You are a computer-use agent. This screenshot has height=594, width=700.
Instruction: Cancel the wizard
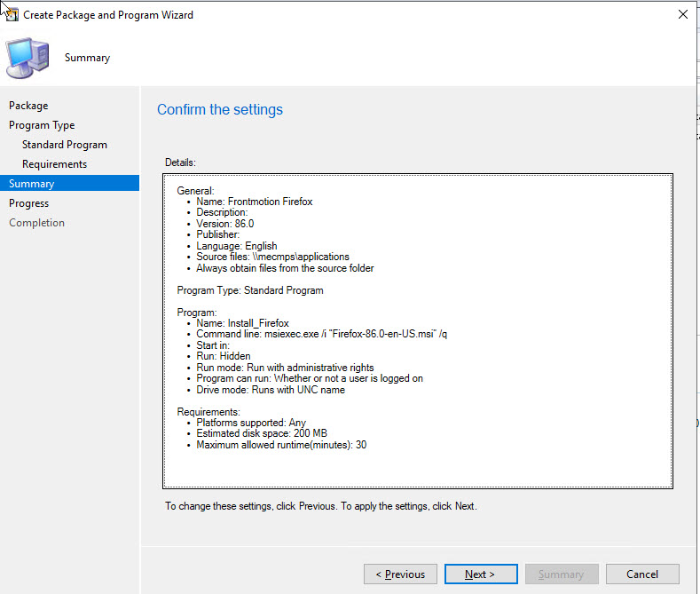pyautogui.click(x=641, y=574)
